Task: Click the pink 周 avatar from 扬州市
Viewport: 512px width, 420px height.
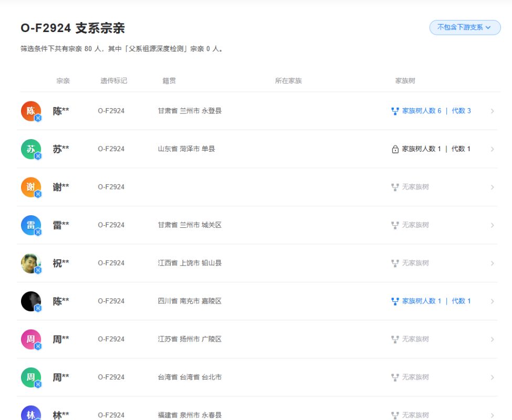Action: coord(31,339)
